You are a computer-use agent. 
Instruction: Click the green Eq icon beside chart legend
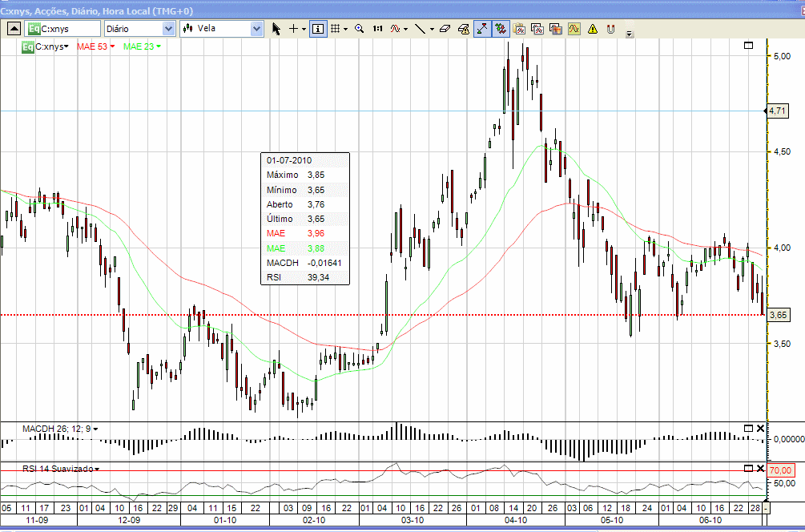[28, 46]
